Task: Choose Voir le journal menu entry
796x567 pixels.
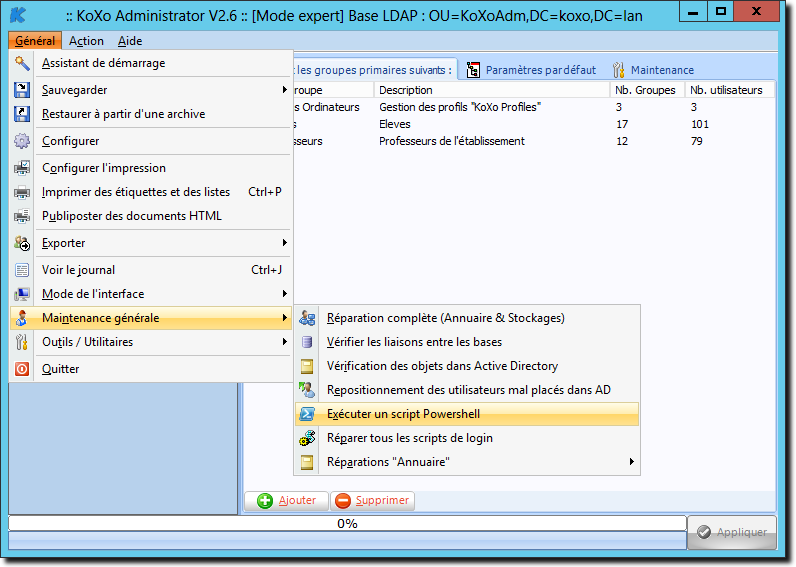Action: 151,270
